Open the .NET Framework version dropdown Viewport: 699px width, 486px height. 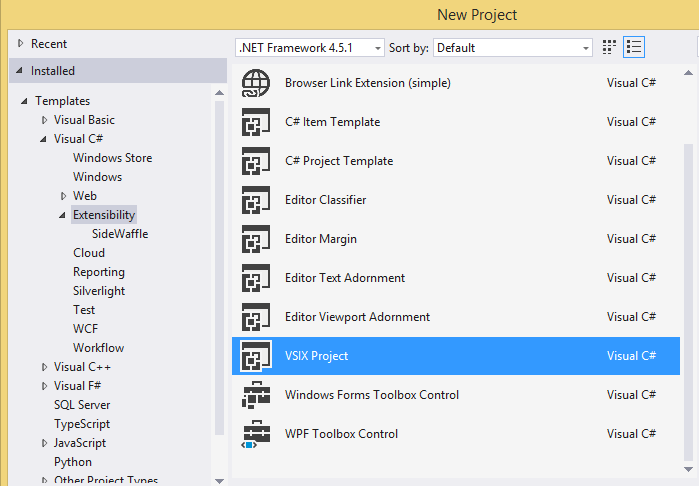click(310, 48)
